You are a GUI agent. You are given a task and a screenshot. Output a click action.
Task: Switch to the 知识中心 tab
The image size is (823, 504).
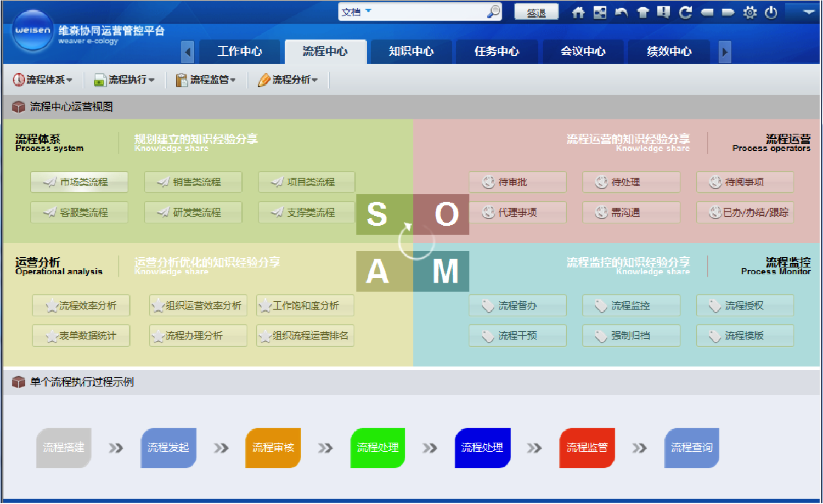tap(411, 52)
